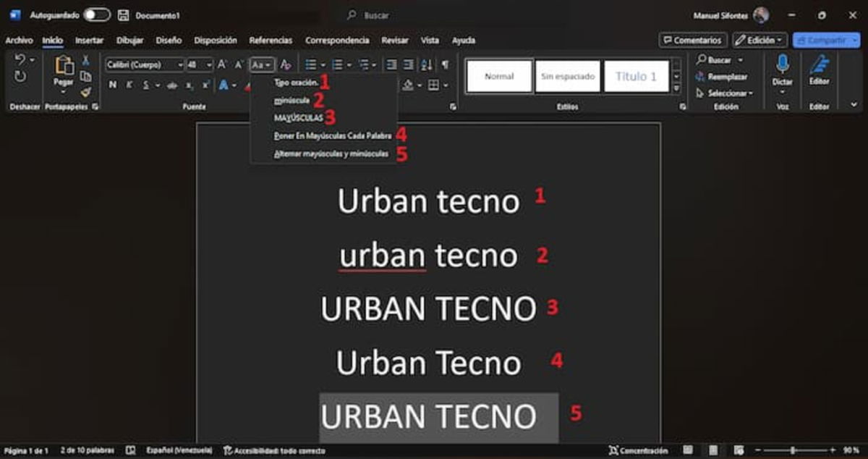The width and height of the screenshot is (868, 459).
Task: Switch to the Insertar ribbon tab
Action: tap(89, 41)
